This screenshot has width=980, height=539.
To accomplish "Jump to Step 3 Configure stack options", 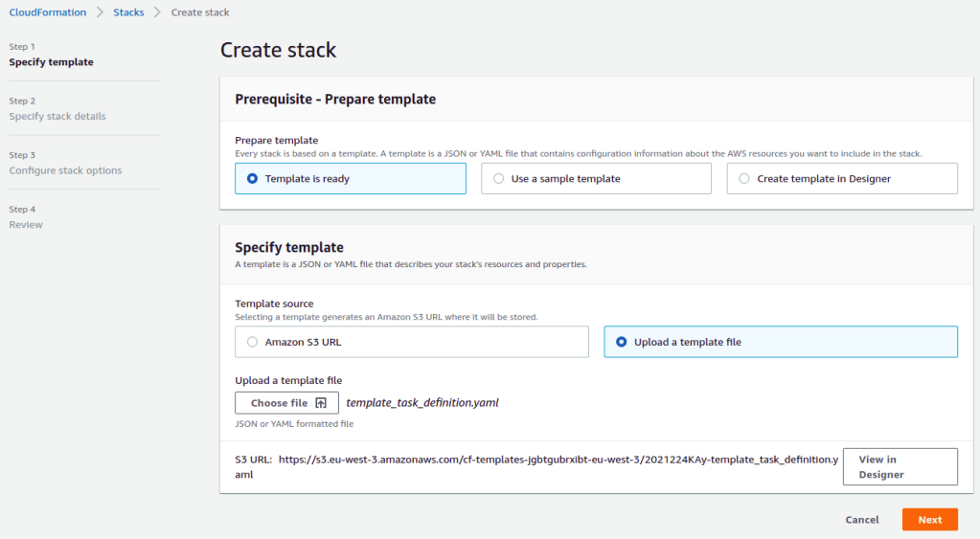I will tap(65, 170).
